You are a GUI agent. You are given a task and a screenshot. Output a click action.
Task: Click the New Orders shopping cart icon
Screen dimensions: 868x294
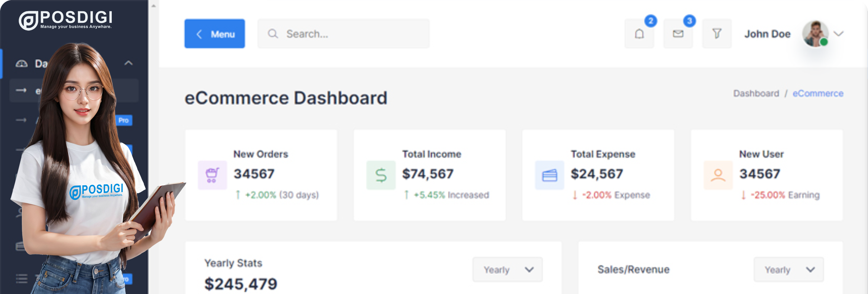click(212, 175)
